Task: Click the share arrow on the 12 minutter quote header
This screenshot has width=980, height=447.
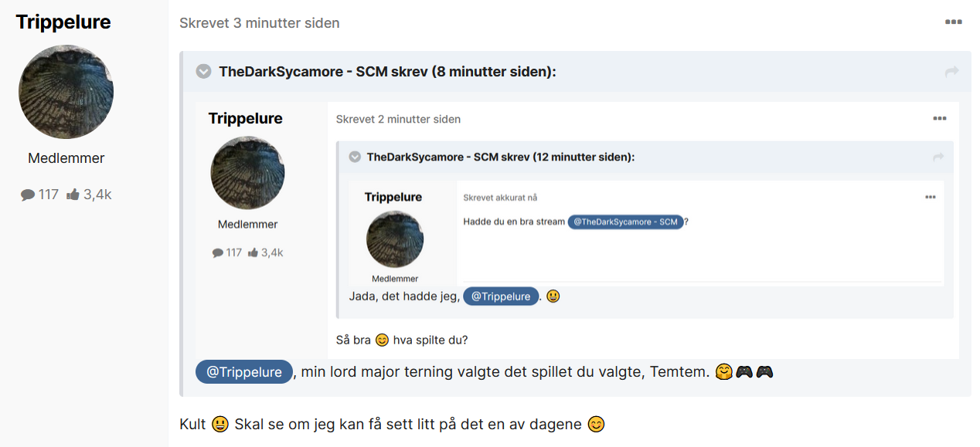Action: [938, 157]
